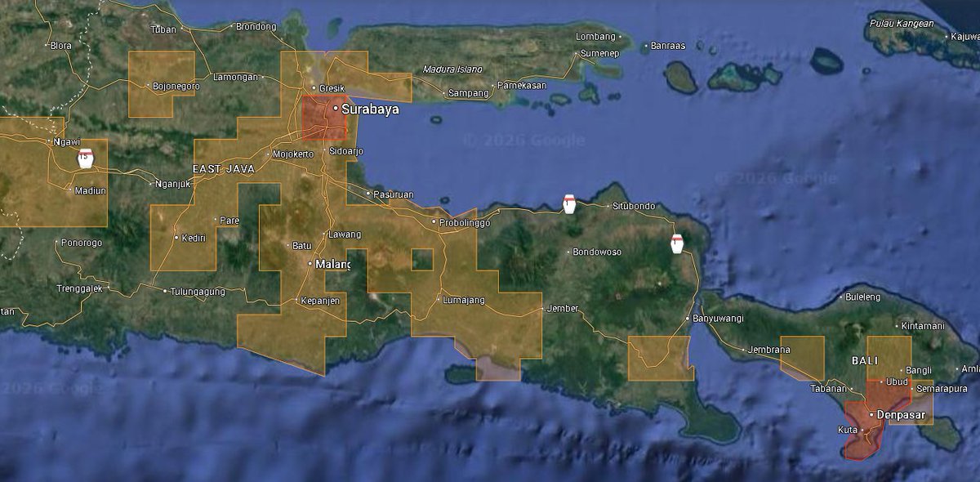The image size is (980, 482).
Task: Select the EAST JAVA province label
Action: (x=224, y=168)
